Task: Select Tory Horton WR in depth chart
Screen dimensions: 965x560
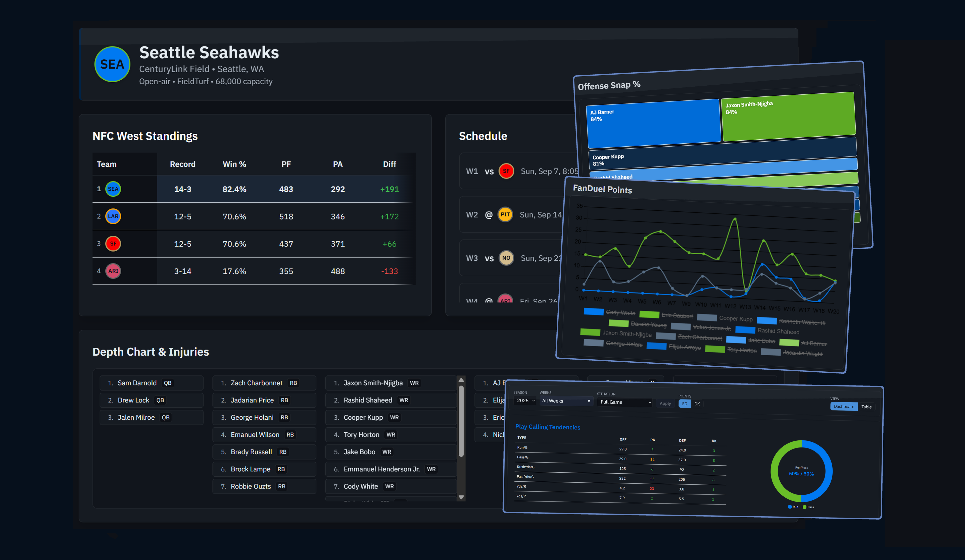Action: coord(391,434)
